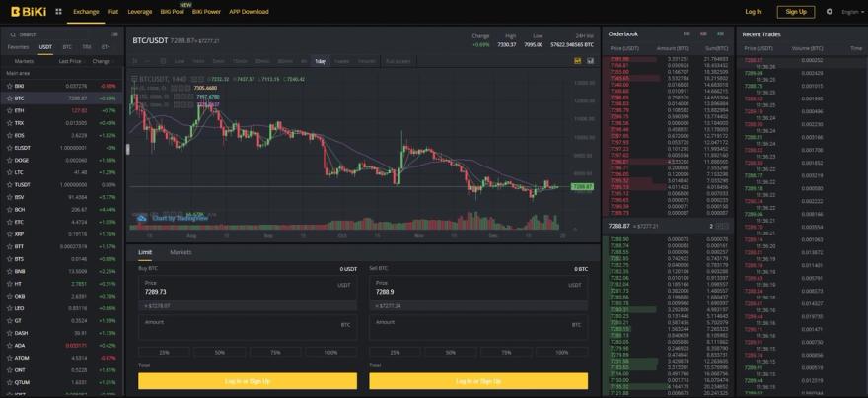Click Log In or Sign Up under Sell BTC
The width and height of the screenshot is (868, 398).
click(x=478, y=381)
